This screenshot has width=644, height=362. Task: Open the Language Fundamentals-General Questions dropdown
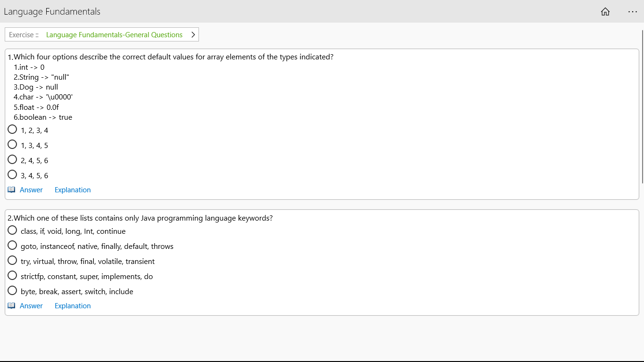[x=114, y=35]
